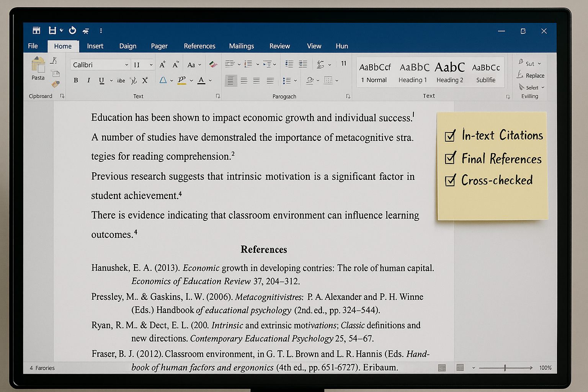Apply the Heading 1 style
The width and height of the screenshot is (588, 392).
click(414, 72)
